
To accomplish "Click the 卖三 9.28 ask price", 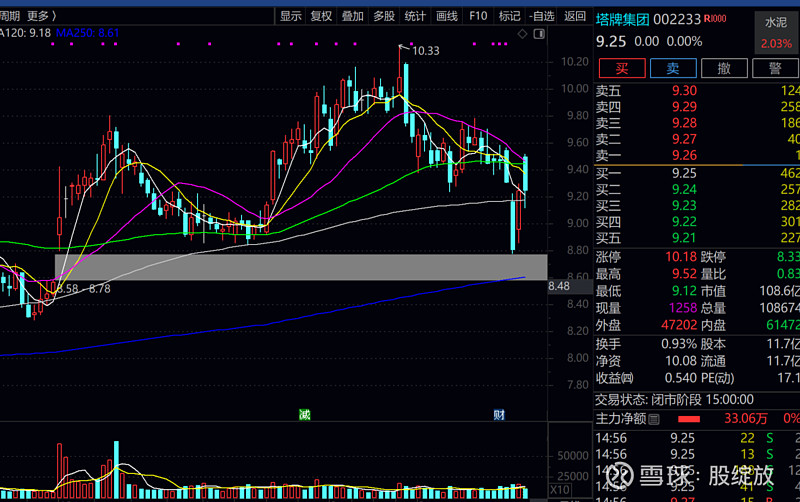I will click(x=684, y=123).
